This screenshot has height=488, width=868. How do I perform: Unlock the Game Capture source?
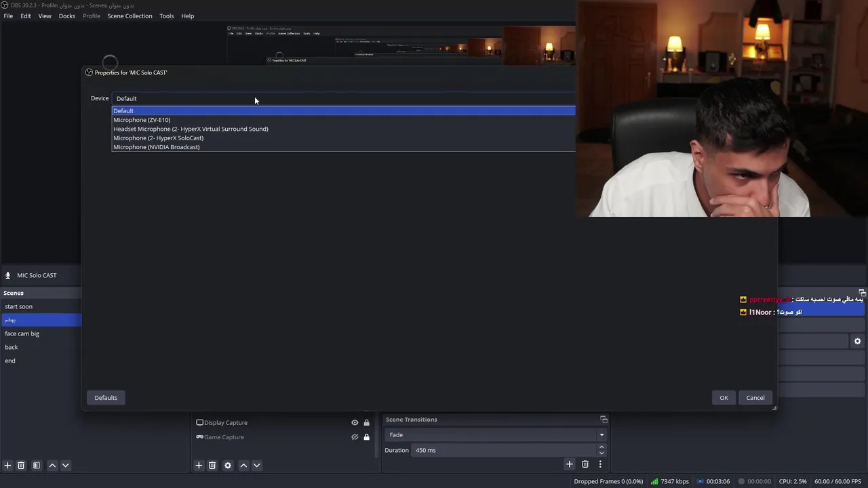(x=367, y=437)
